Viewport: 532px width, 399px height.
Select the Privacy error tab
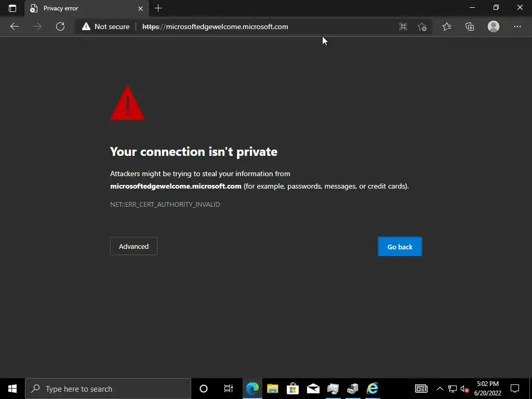[87, 8]
